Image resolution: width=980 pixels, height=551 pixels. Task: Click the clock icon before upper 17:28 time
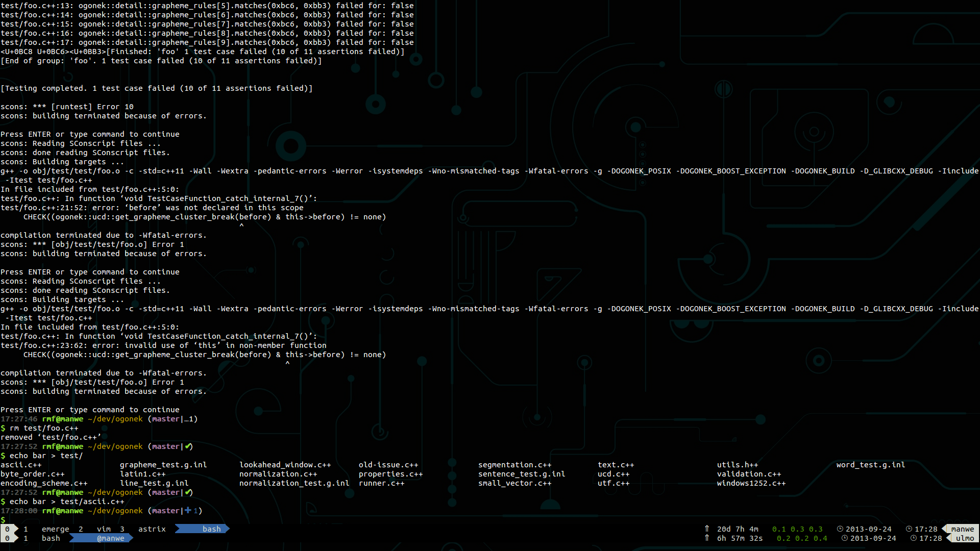(909, 529)
